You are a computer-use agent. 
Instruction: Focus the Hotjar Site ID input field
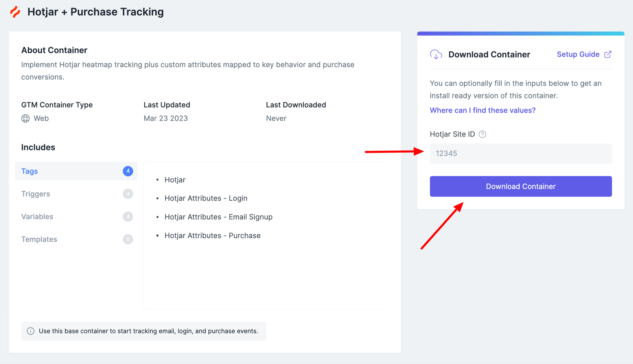521,153
